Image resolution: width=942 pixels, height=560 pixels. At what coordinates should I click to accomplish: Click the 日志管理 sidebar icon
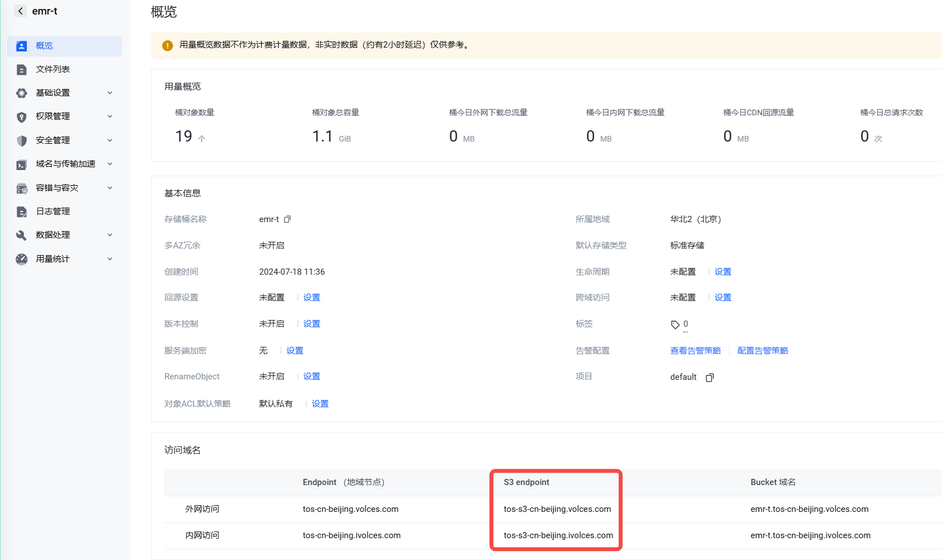click(22, 211)
